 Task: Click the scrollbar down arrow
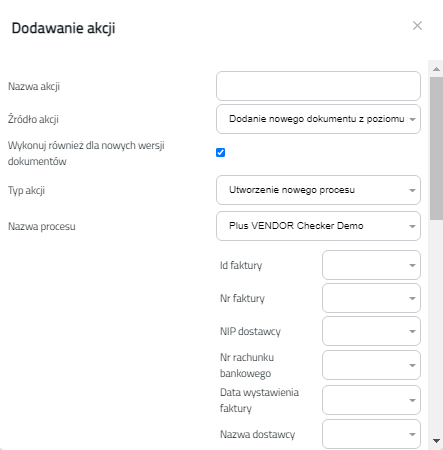436,441
